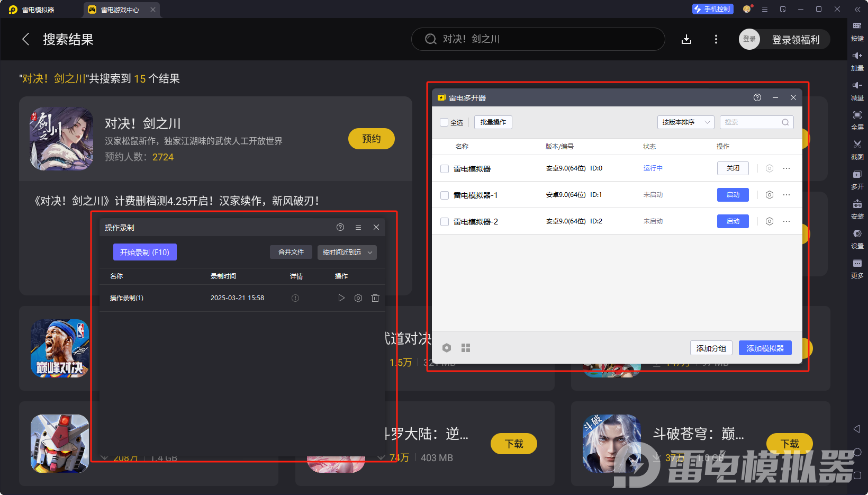Click the user avatar in main title bar
This screenshot has height=495, width=868.
pos(747,9)
